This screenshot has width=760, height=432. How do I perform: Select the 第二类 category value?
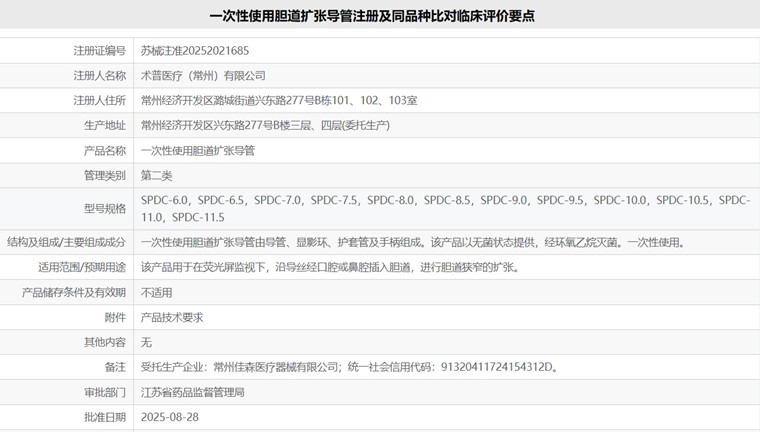click(x=157, y=175)
